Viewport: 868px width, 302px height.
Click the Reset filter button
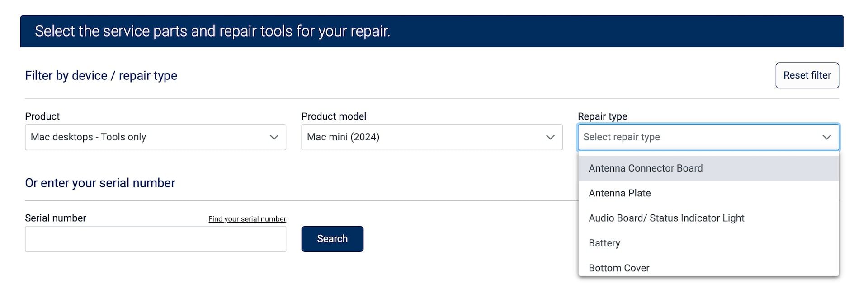pos(807,75)
